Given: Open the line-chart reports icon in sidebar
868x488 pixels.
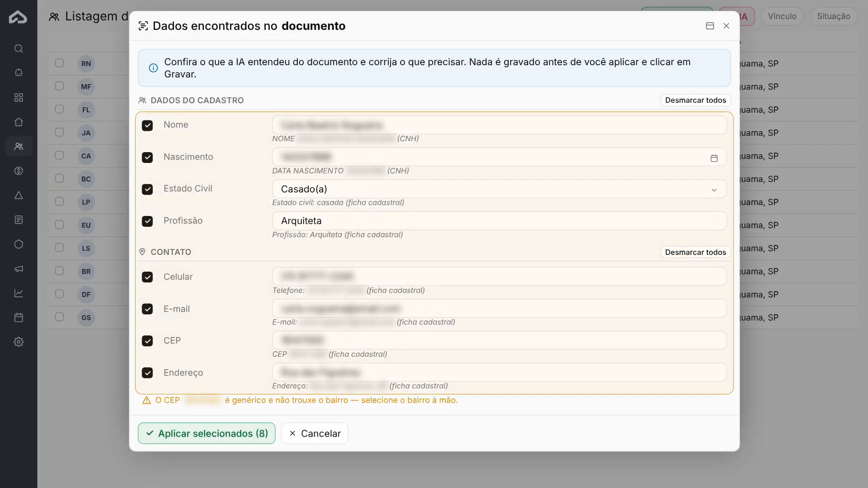Looking at the screenshot, I should 19,293.
